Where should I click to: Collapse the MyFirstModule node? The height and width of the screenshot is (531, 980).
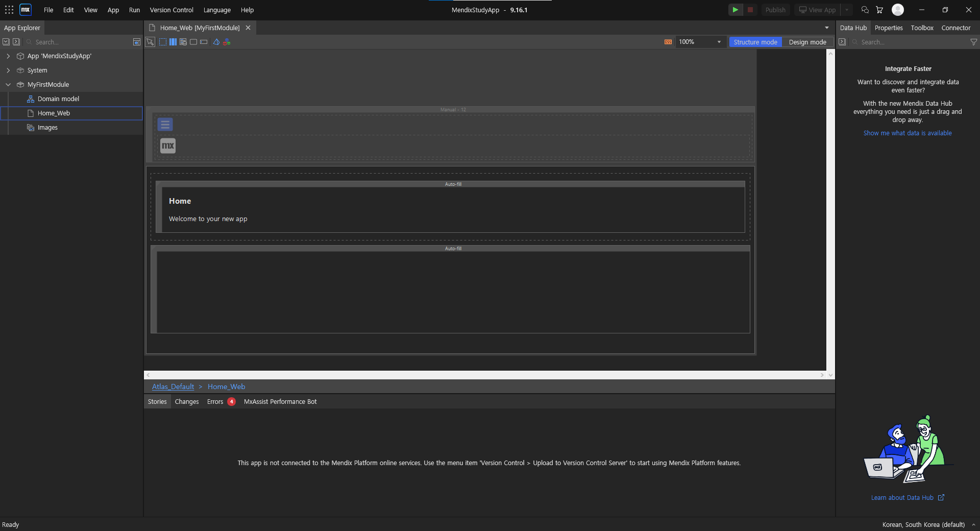[x=8, y=85]
